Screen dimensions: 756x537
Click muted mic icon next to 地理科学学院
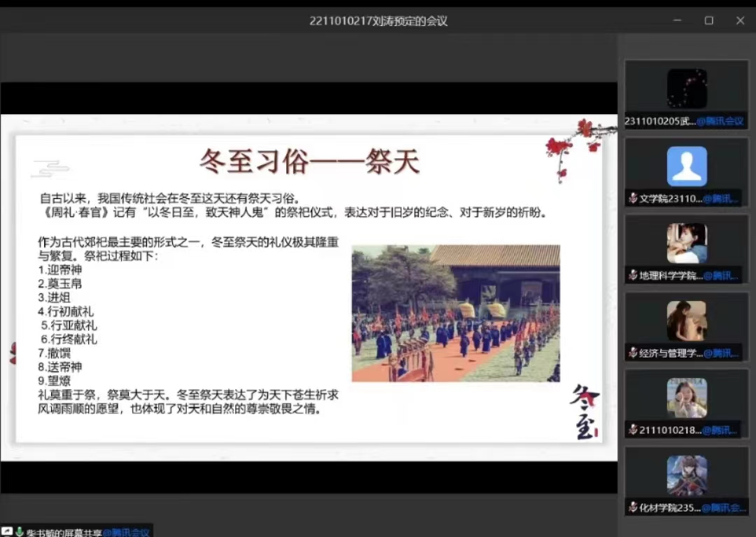tap(633, 275)
